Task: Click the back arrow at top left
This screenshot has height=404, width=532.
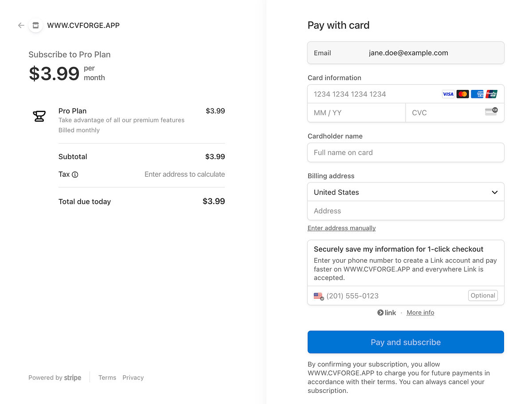Action: click(21, 25)
